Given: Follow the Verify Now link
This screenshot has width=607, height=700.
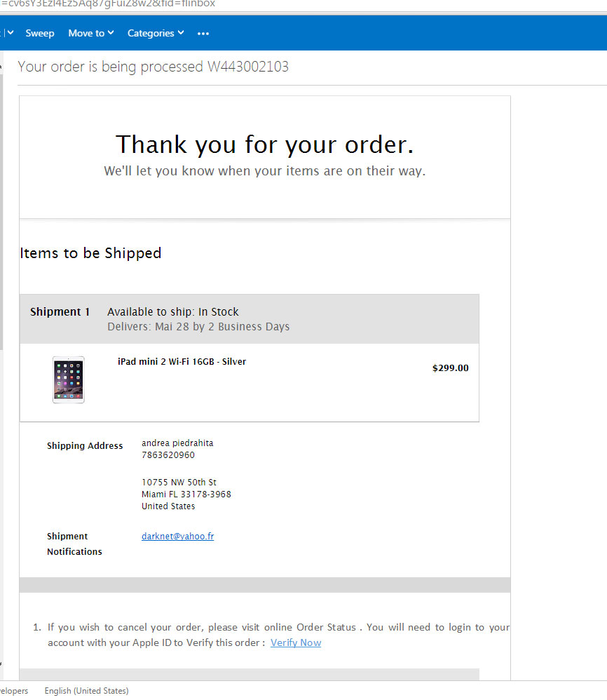Looking at the screenshot, I should (296, 642).
